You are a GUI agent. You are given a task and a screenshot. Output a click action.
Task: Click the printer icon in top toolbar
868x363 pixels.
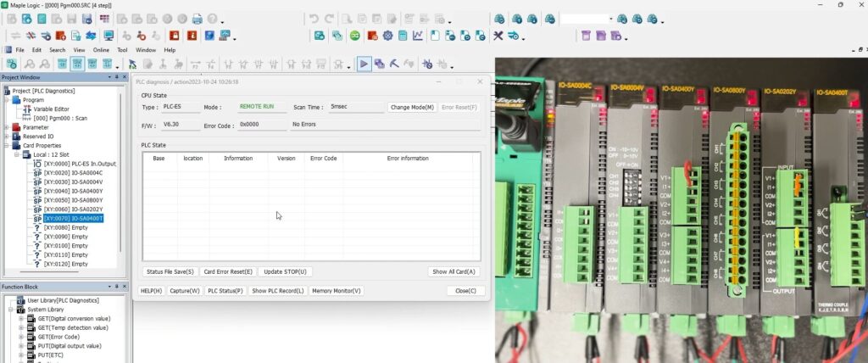tap(197, 19)
